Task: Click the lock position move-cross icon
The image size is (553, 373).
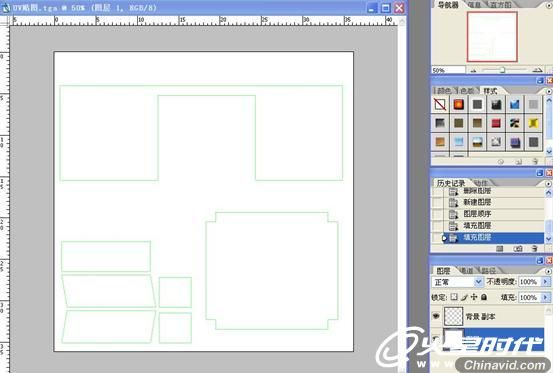Action: tap(474, 297)
